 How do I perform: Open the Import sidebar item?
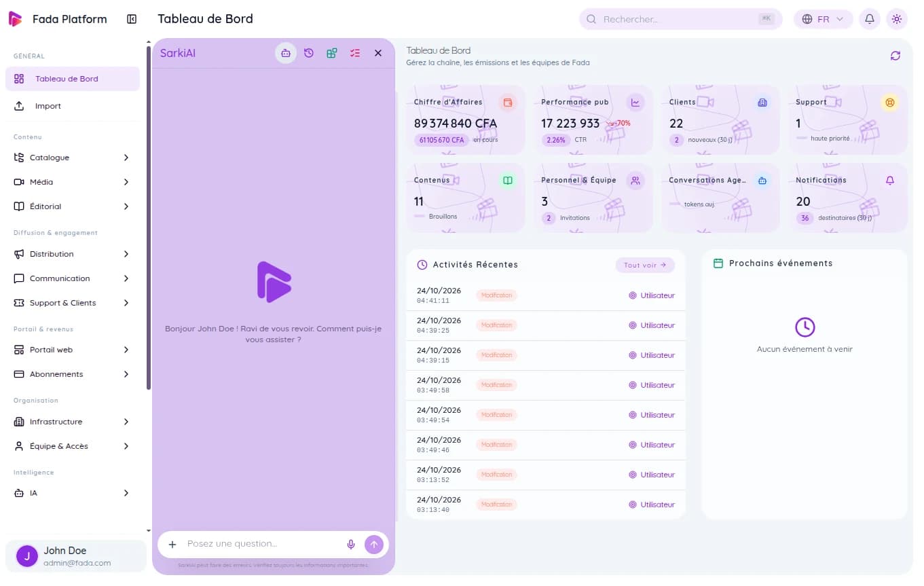[73, 106]
